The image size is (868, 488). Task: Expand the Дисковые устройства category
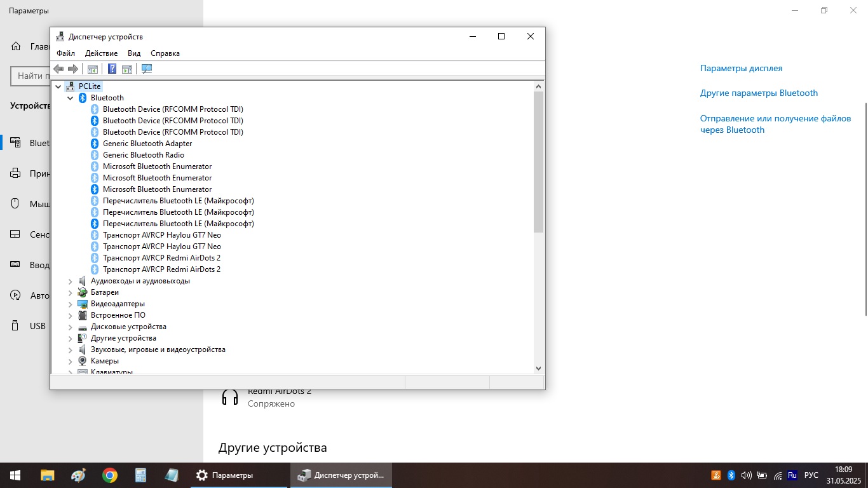[x=71, y=327]
